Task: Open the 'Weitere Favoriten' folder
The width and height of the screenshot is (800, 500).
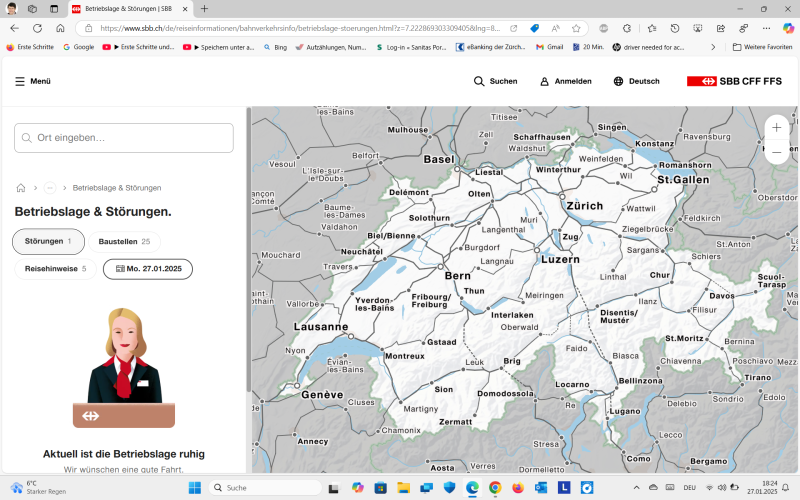Action: (762, 47)
